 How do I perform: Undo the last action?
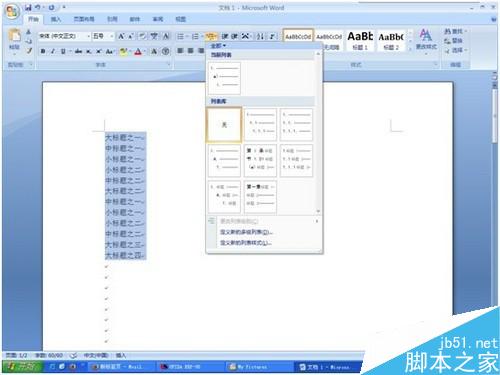tap(38, 7)
